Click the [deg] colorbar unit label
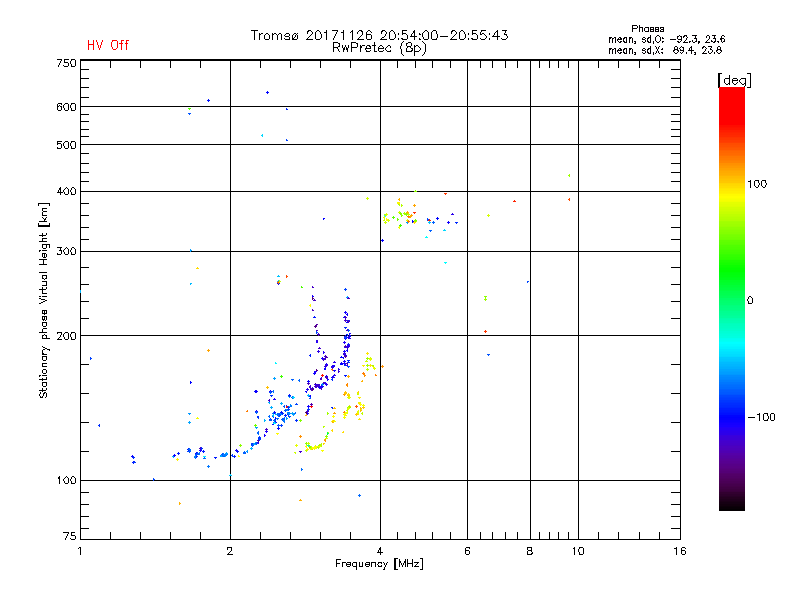The height and width of the screenshot is (600, 800). pos(734,79)
